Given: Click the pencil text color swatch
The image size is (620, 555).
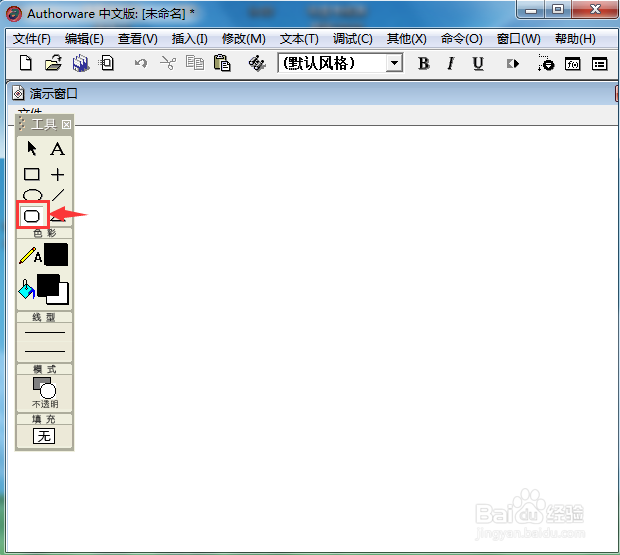Looking at the screenshot, I should (x=56, y=255).
